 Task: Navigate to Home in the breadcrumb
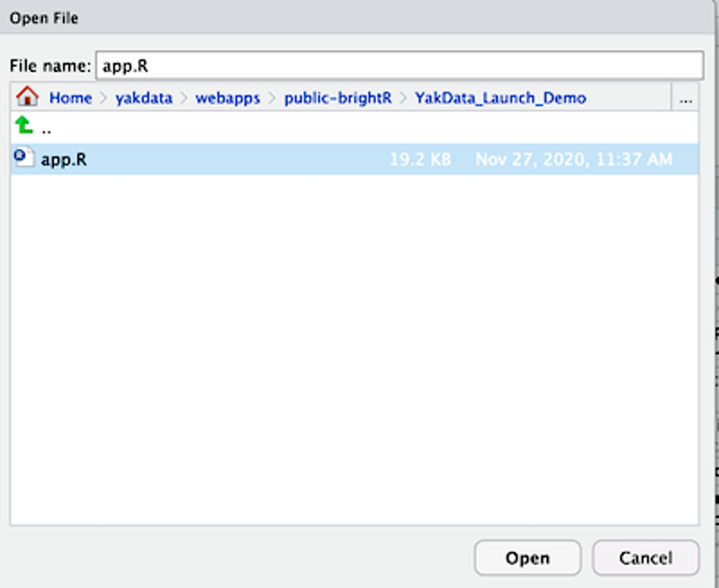[70, 98]
